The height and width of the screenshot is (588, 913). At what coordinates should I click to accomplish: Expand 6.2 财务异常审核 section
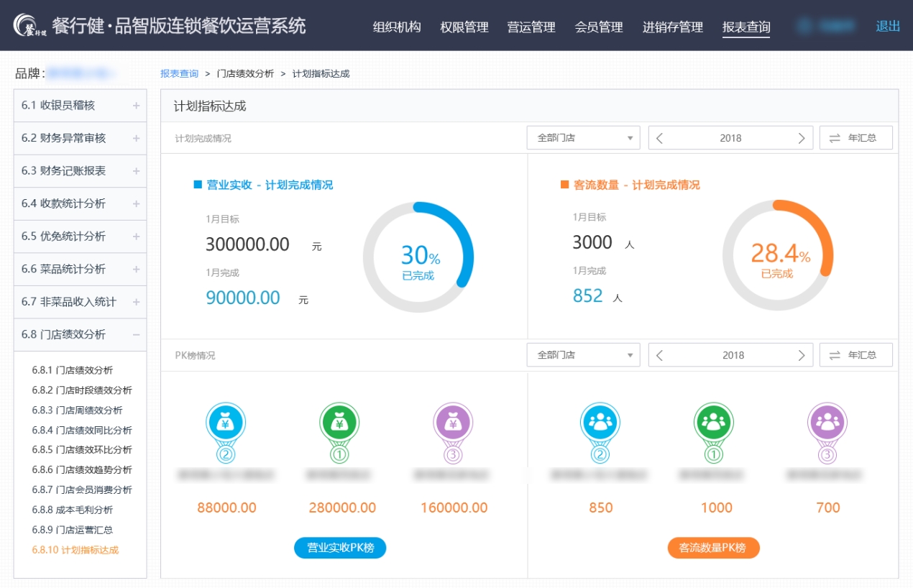[x=80, y=138]
